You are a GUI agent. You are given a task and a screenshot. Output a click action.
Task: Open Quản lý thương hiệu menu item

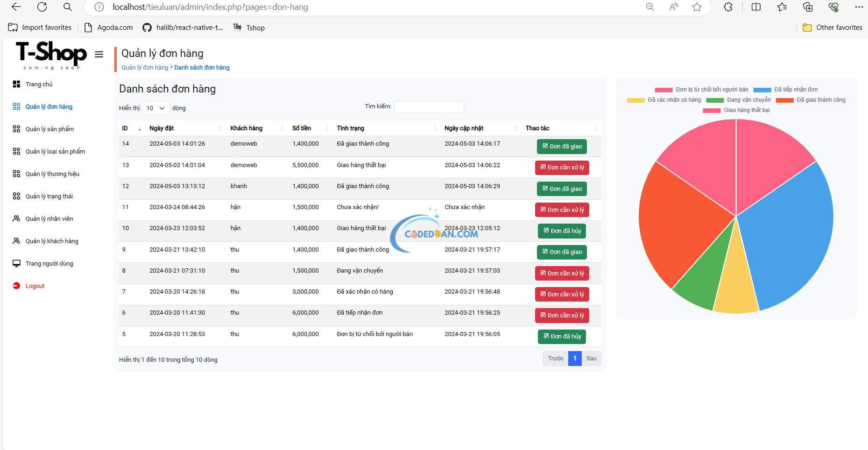pyautogui.click(x=52, y=174)
